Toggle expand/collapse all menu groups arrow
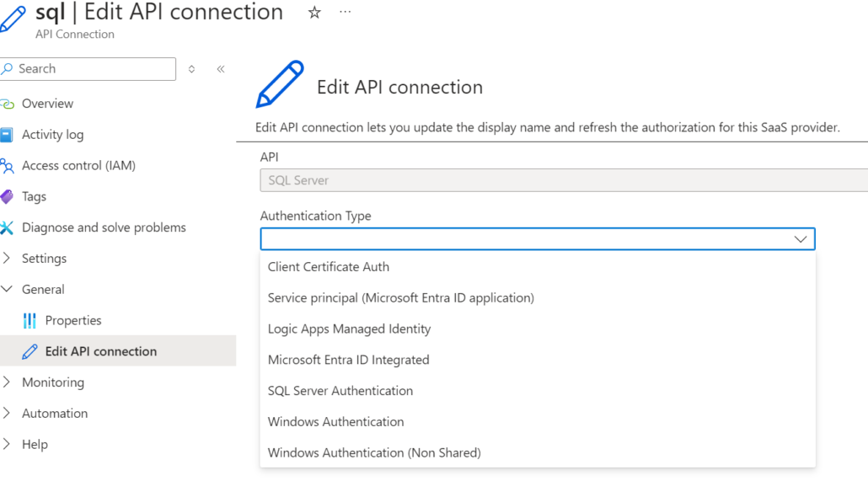868x481 pixels. coord(191,69)
